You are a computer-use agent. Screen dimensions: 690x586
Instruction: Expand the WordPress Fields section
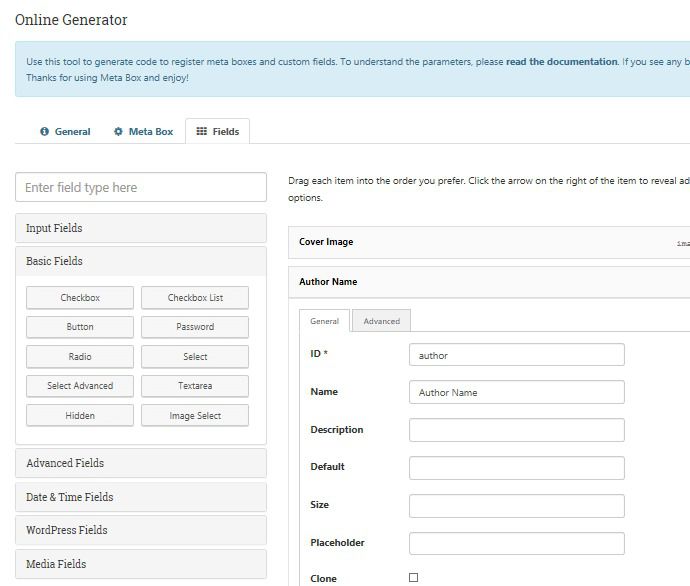tap(141, 530)
